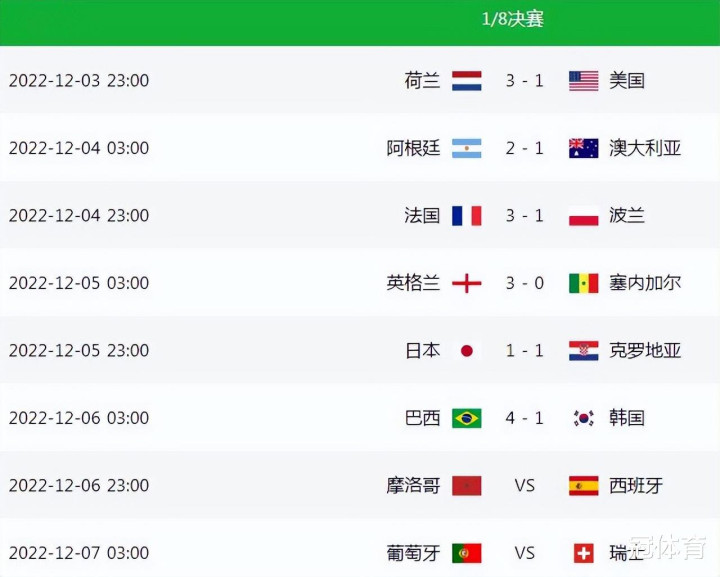Click the Poland flag icon

pos(584,216)
